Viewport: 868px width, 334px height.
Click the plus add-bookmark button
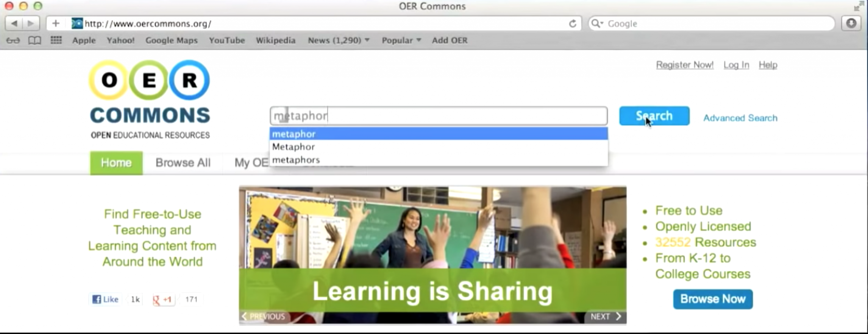[x=56, y=23]
